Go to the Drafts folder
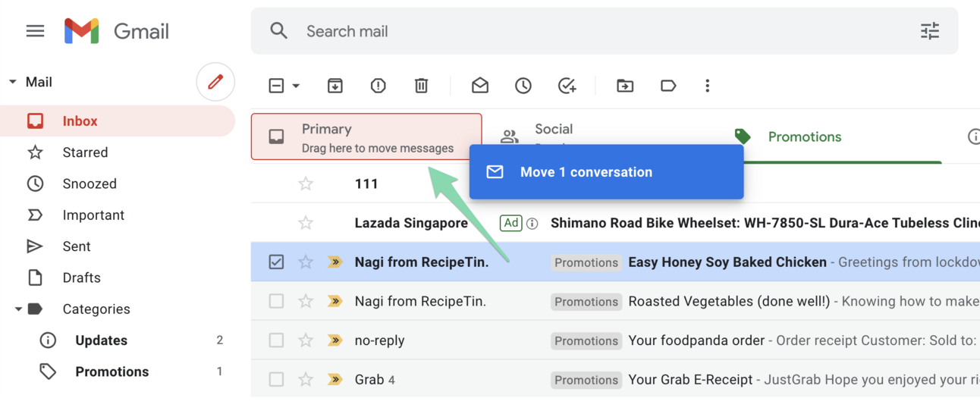The width and height of the screenshot is (980, 417). pyautogui.click(x=117, y=277)
